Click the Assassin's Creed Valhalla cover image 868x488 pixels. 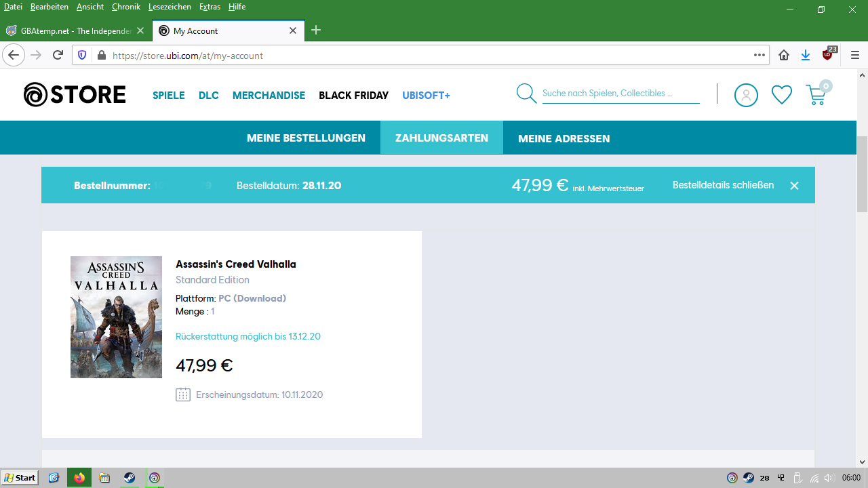click(x=117, y=317)
